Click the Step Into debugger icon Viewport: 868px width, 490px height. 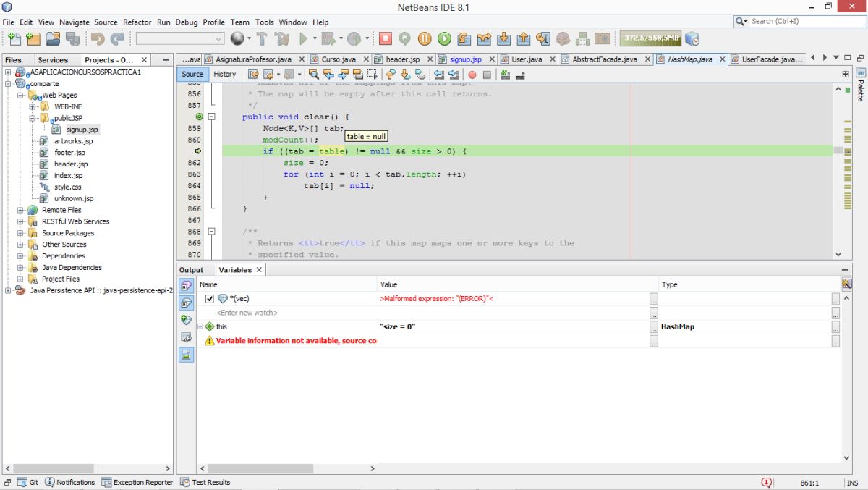point(504,38)
